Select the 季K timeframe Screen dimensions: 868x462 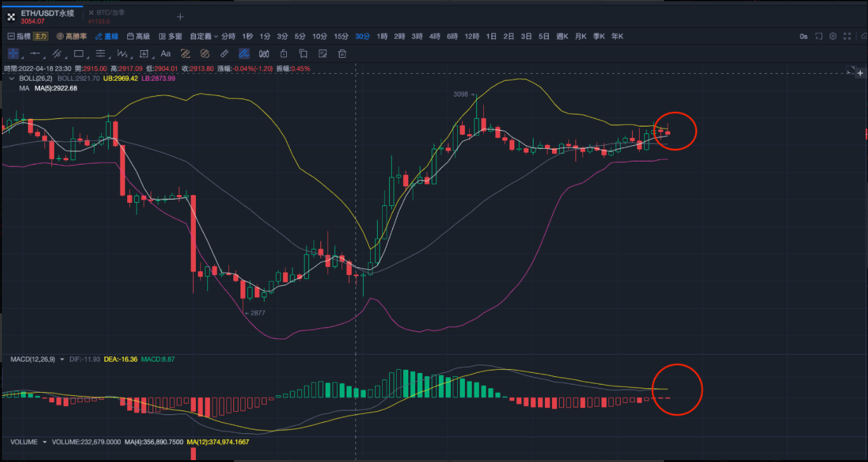tap(599, 36)
